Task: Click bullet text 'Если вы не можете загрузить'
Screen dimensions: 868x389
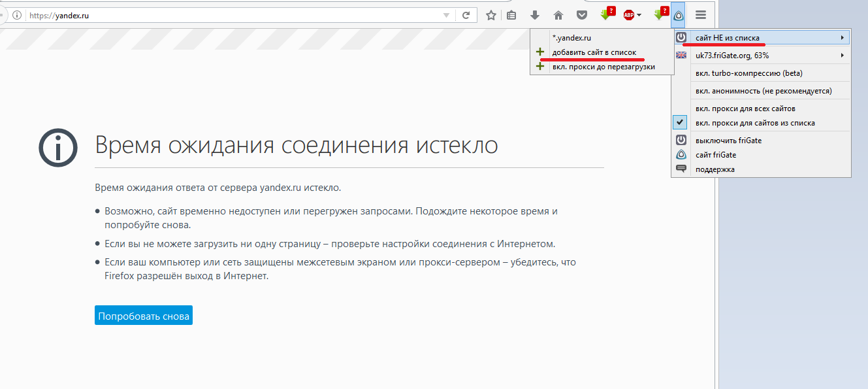Action: point(330,244)
